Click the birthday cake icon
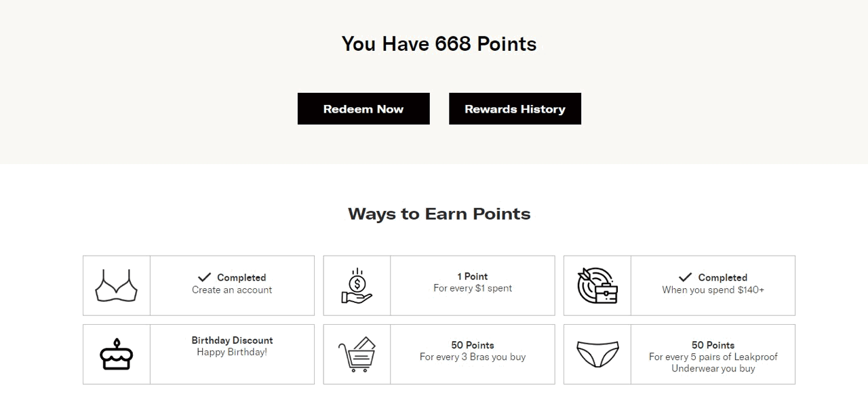This screenshot has height=419, width=868. (116, 354)
